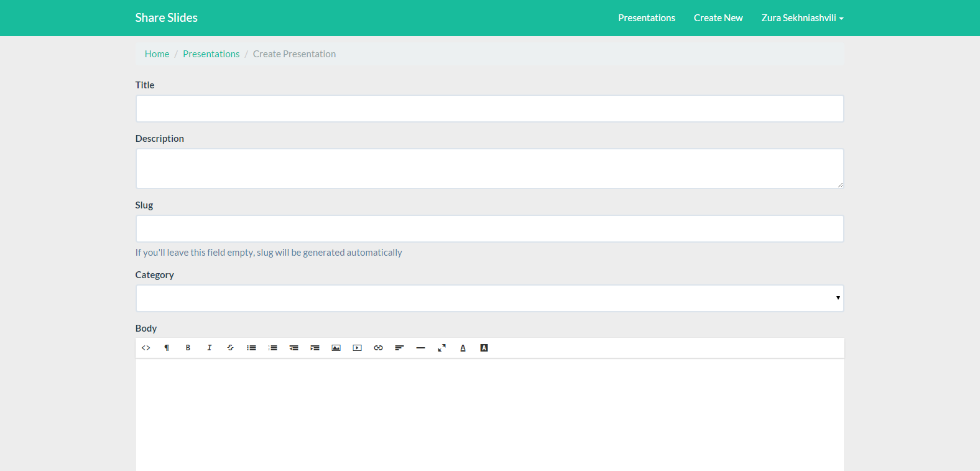Toggle fullscreen editor mode
Viewport: 980px width, 471px height.
click(441, 348)
